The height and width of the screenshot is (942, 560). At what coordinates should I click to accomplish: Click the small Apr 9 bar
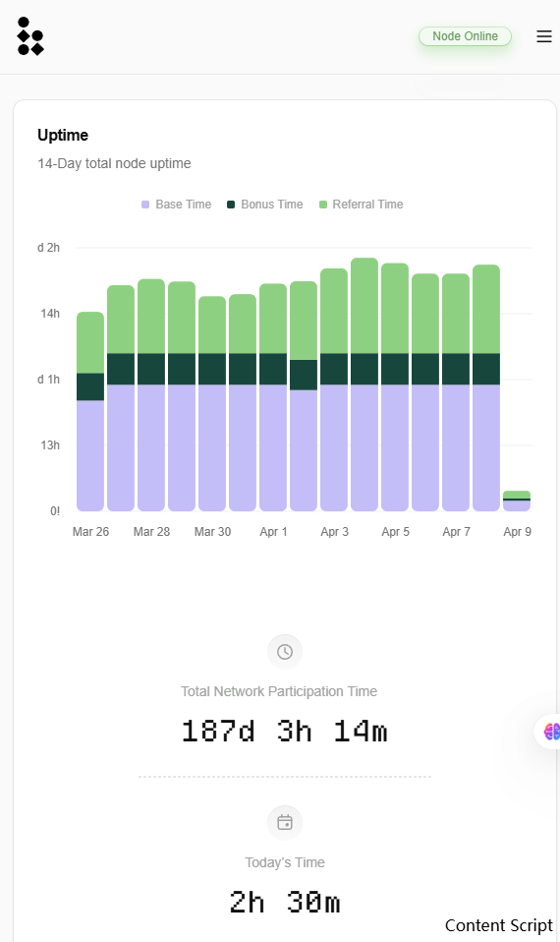(517, 501)
